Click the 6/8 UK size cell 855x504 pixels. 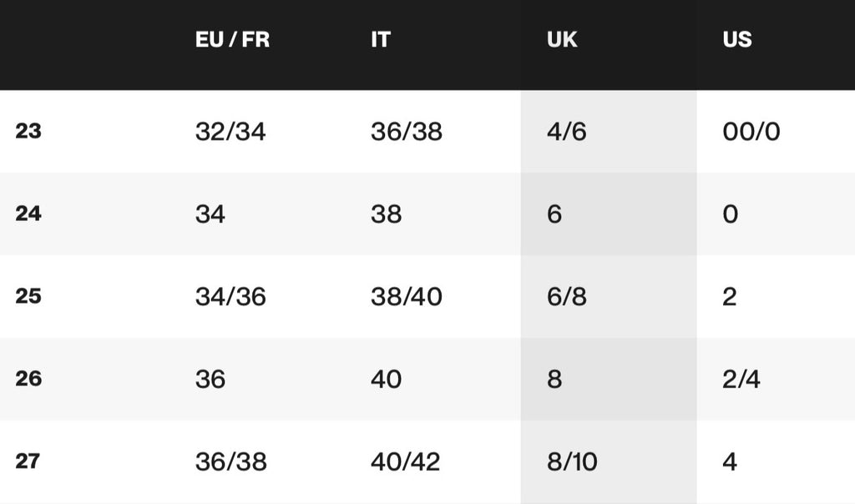(x=567, y=296)
